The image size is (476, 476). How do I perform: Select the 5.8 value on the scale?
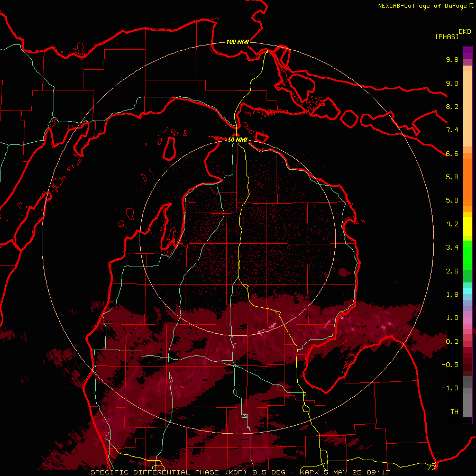pyautogui.click(x=452, y=177)
